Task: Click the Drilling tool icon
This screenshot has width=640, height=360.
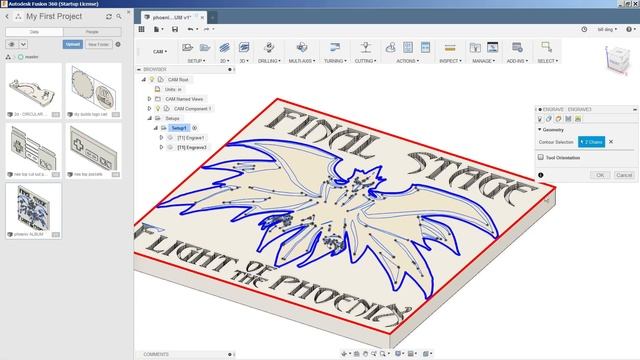Action: [269, 47]
